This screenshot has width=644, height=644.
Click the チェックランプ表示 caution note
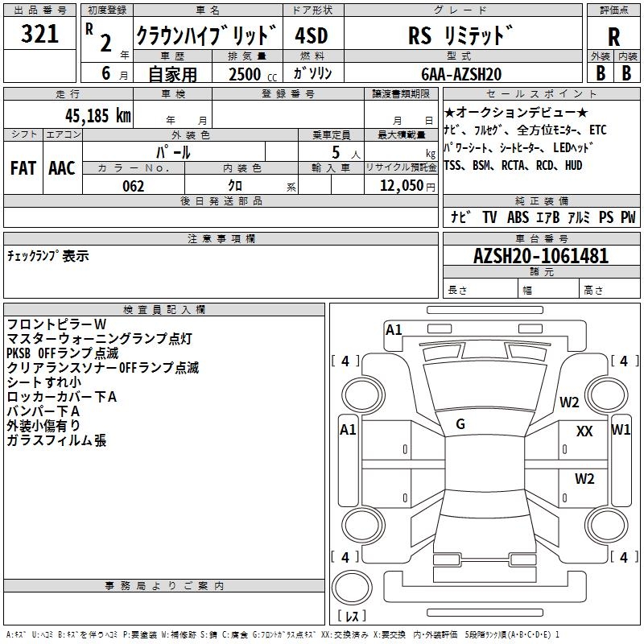coord(48,256)
